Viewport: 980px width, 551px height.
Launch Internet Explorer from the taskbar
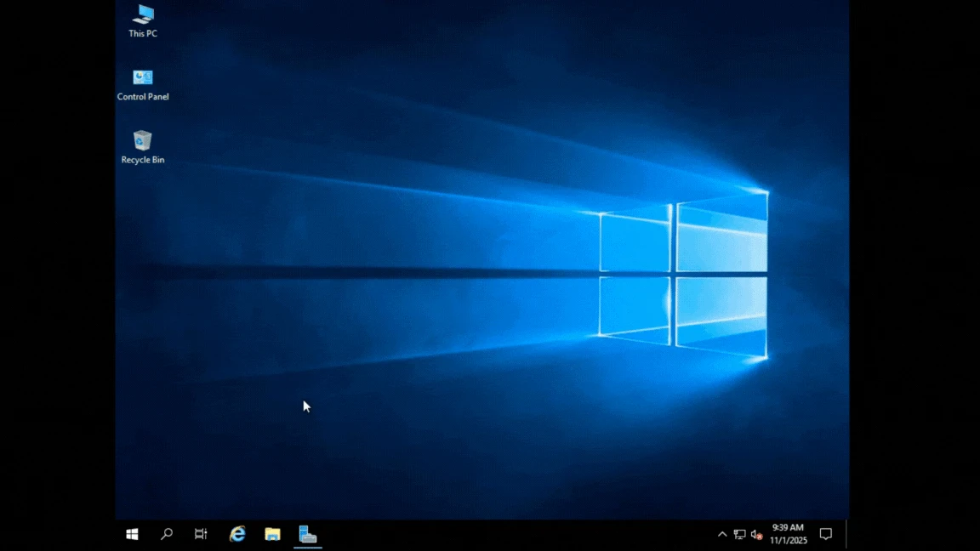[237, 534]
